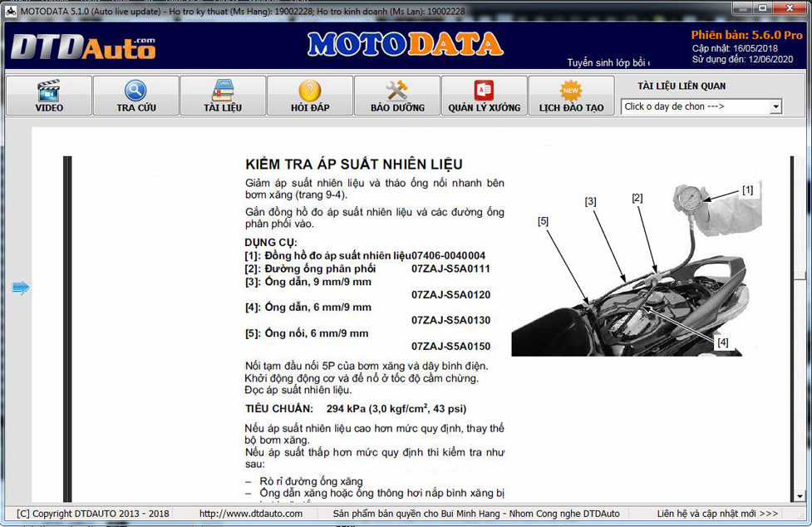Click the heading 'KIỂM TRA ÁP SUẤT NHIÊN LIỆU'

click(354, 165)
